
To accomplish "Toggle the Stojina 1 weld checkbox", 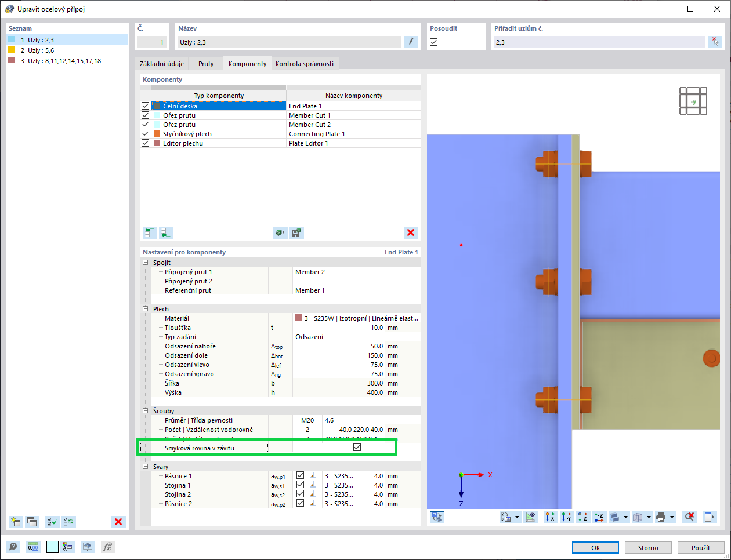I will (300, 485).
